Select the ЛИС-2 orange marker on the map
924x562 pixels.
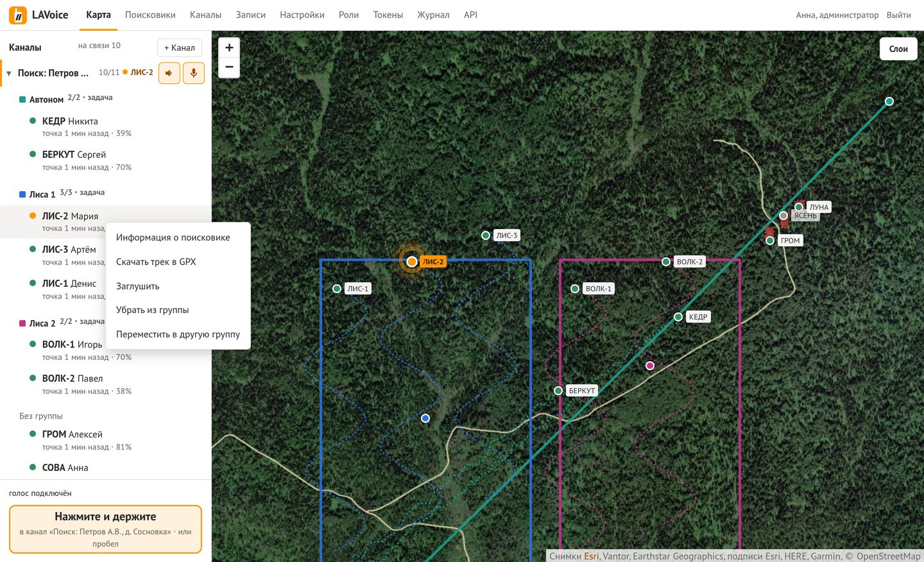tap(412, 262)
